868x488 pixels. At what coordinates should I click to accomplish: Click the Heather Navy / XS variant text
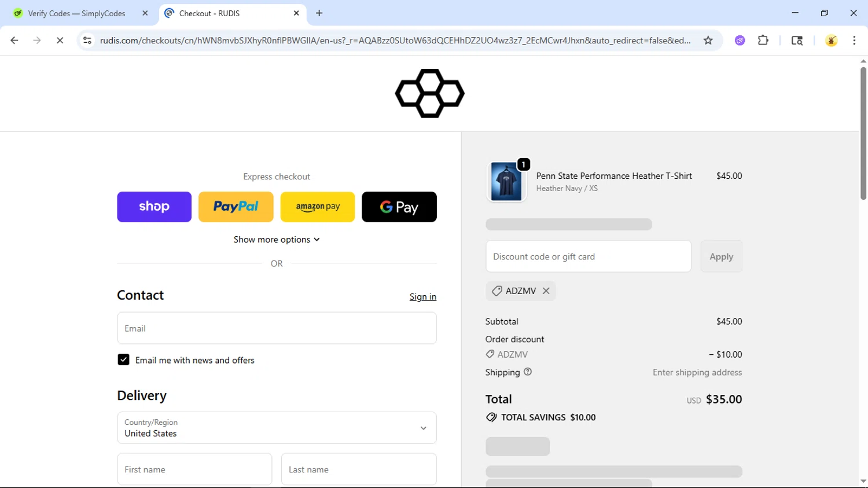pyautogui.click(x=567, y=189)
